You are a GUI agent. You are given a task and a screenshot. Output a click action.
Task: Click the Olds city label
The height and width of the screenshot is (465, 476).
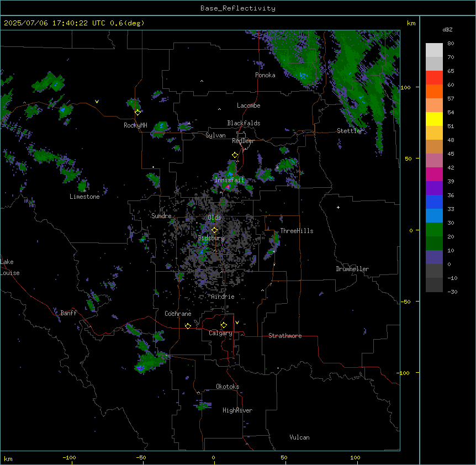click(x=214, y=218)
